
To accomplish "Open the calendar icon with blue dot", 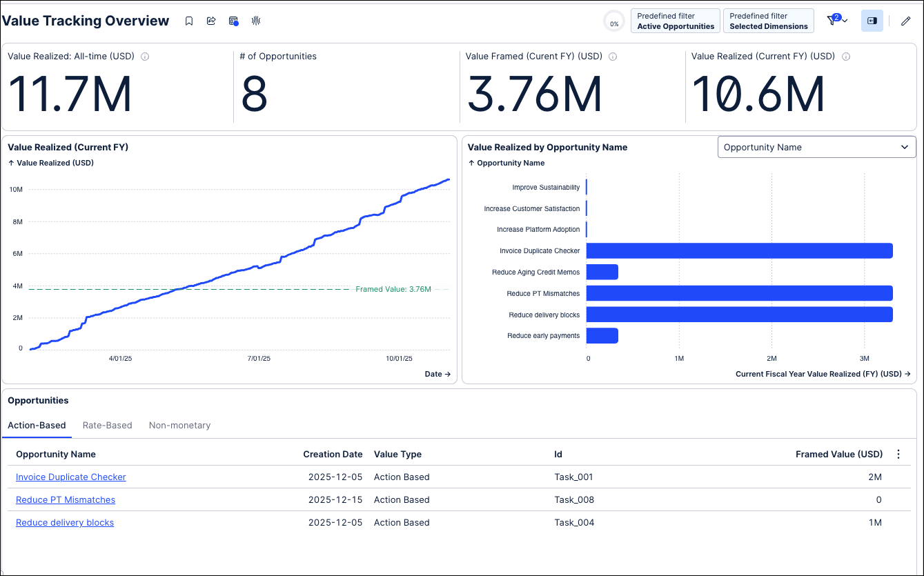I will pyautogui.click(x=234, y=21).
